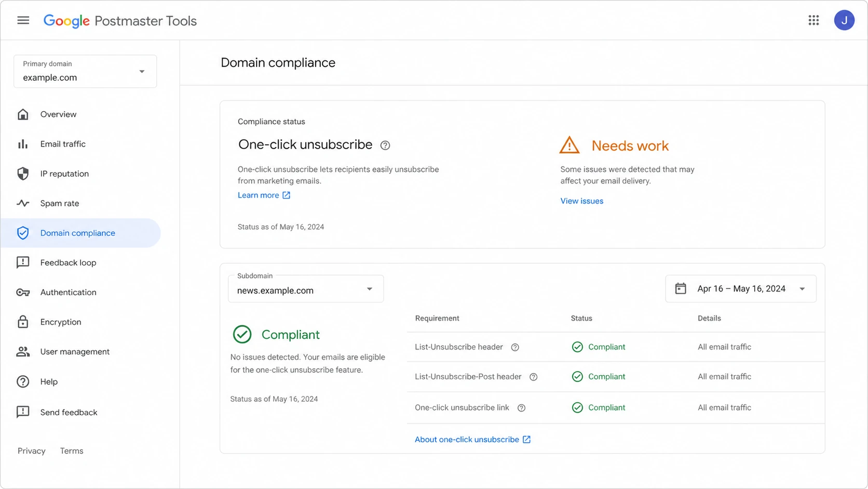Click the View issues link

tap(581, 201)
